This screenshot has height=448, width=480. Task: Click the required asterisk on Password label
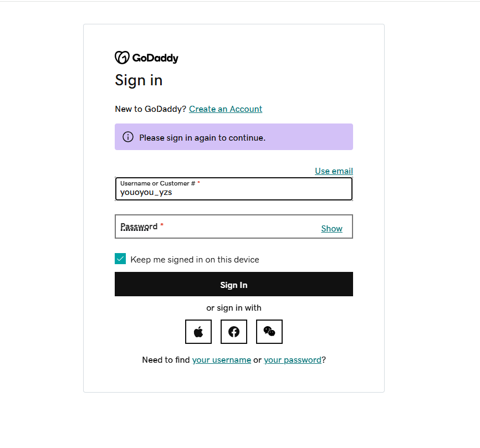161,224
